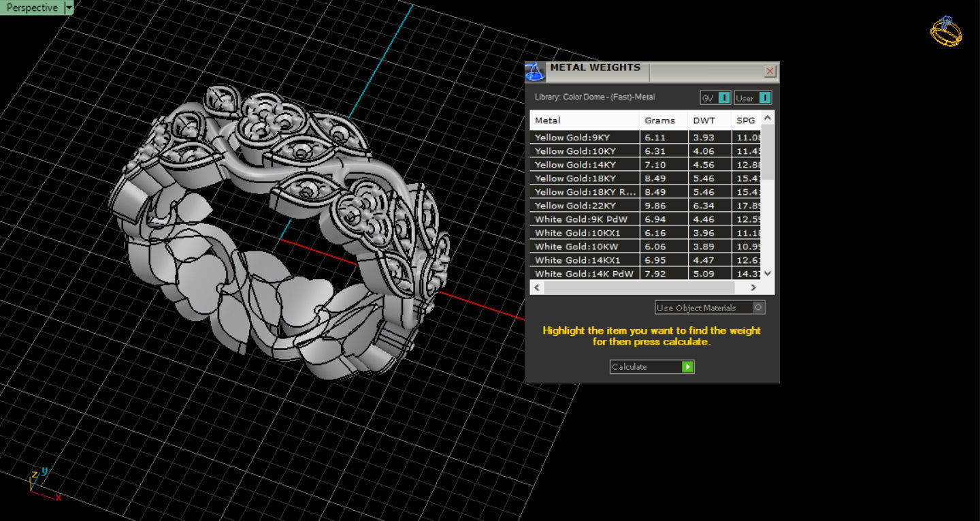Click the horizontal scroll-left arrow
The width and height of the screenshot is (980, 521).
click(537, 288)
